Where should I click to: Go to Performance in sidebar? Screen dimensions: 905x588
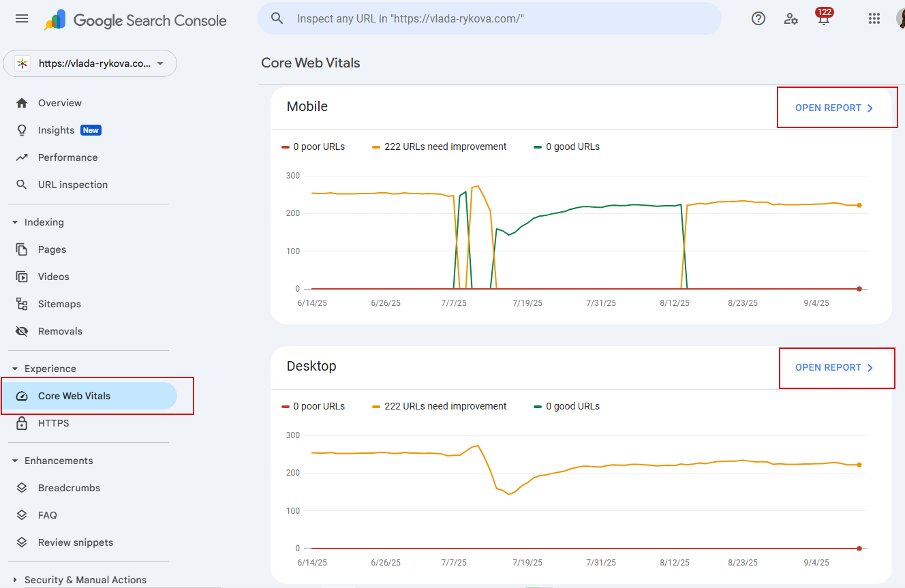tap(67, 157)
